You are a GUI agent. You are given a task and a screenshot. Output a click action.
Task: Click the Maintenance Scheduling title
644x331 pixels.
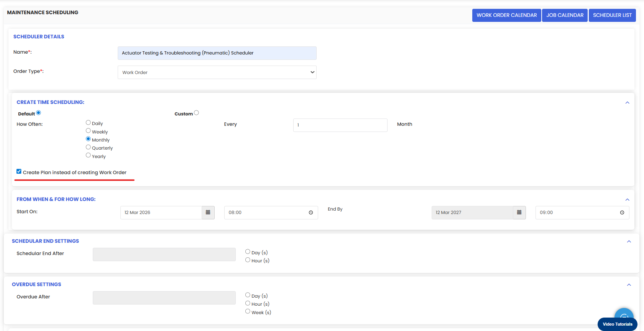43,13
